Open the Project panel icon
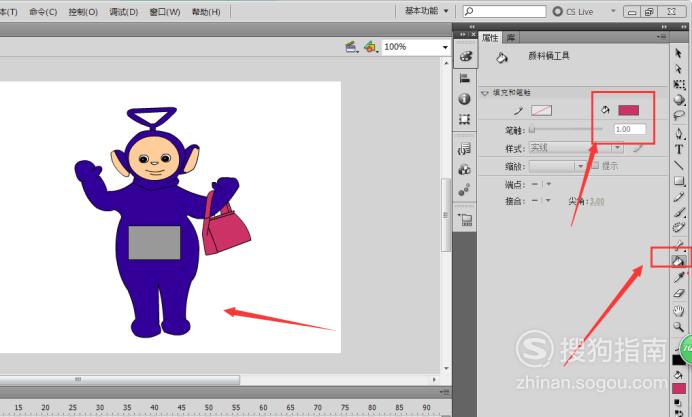Screen dimensions: 692x417 click(466, 219)
